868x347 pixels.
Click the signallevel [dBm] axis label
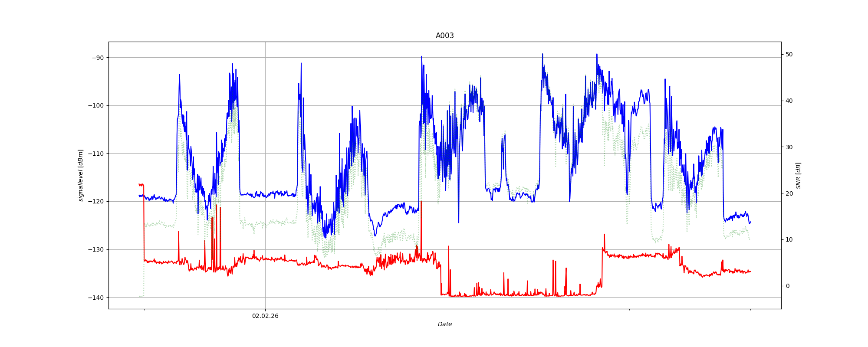pos(81,175)
